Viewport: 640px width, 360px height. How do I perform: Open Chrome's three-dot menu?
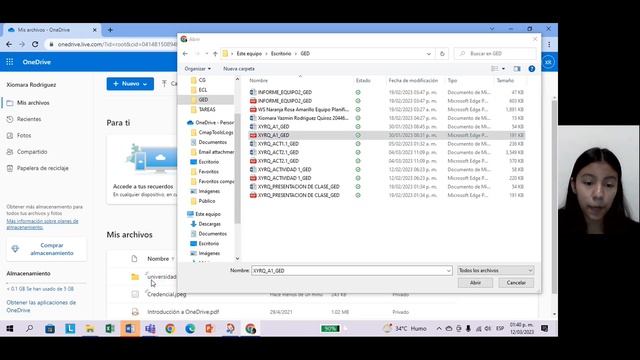click(x=549, y=44)
